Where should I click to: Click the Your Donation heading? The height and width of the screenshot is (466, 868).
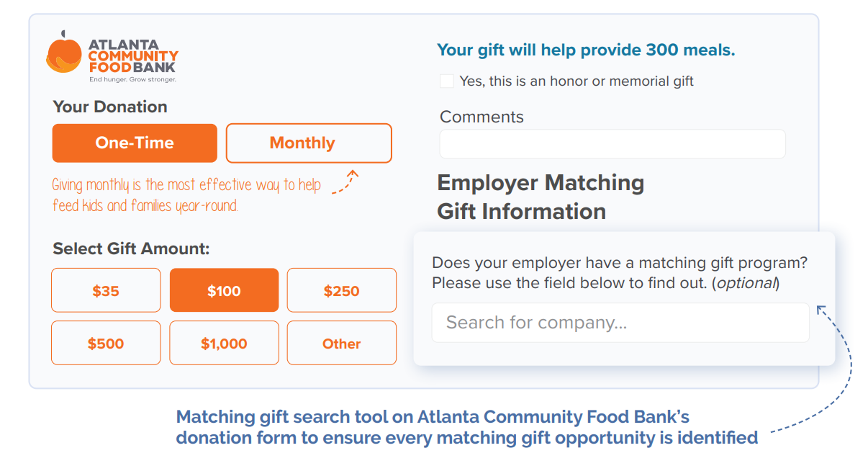(109, 107)
